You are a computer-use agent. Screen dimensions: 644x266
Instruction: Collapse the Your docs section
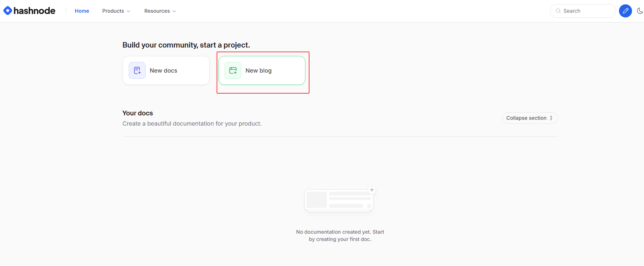tap(526, 118)
